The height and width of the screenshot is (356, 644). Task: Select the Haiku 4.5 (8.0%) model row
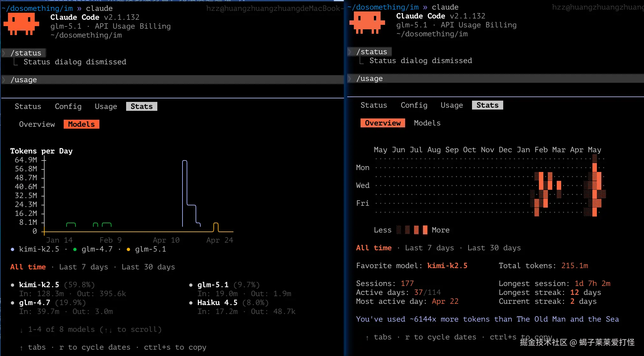pyautogui.click(x=229, y=303)
